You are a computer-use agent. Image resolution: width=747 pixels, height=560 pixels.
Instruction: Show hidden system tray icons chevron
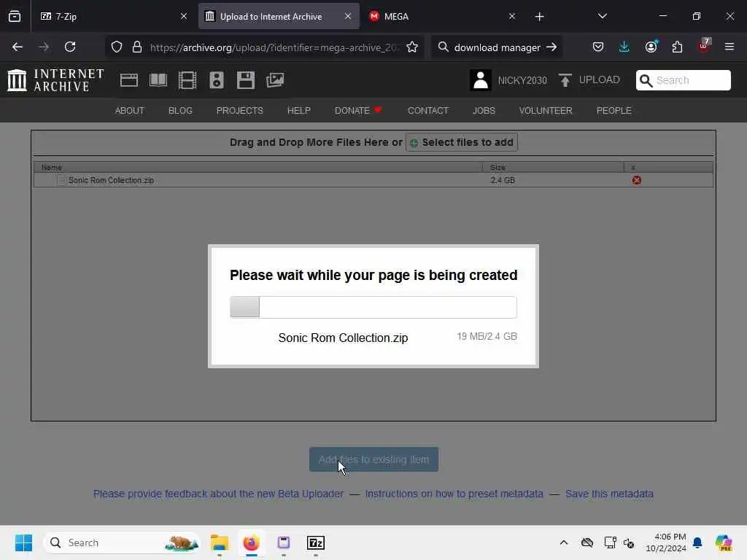pyautogui.click(x=564, y=542)
